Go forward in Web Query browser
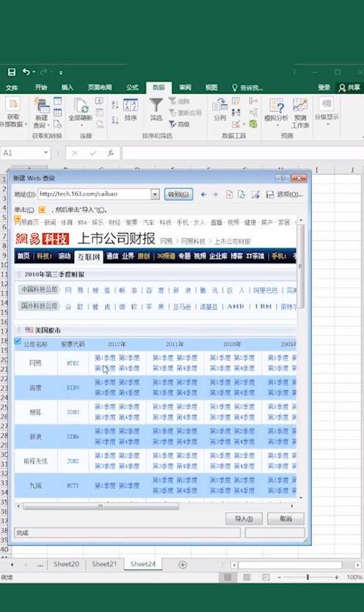The height and width of the screenshot is (612, 364). tap(215, 194)
